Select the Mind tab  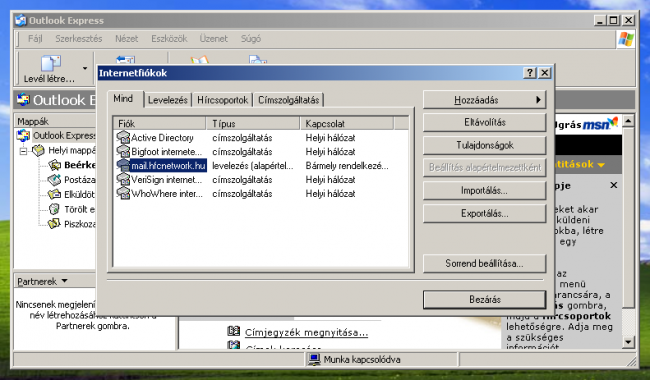click(x=123, y=99)
